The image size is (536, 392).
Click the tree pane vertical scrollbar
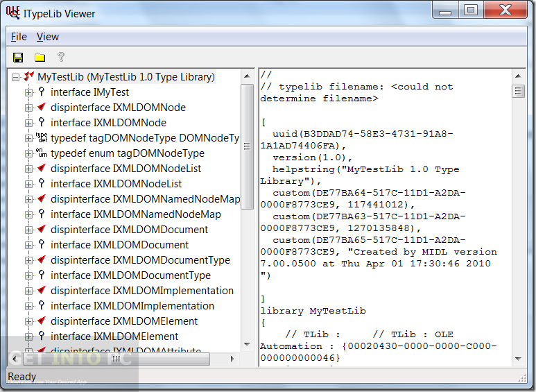click(248, 208)
